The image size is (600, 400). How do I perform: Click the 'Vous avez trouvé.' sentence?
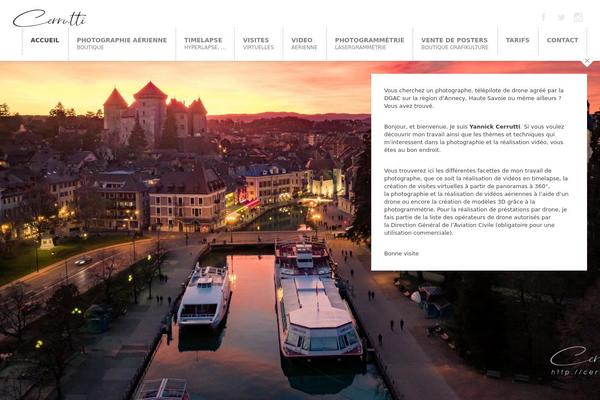coord(409,106)
